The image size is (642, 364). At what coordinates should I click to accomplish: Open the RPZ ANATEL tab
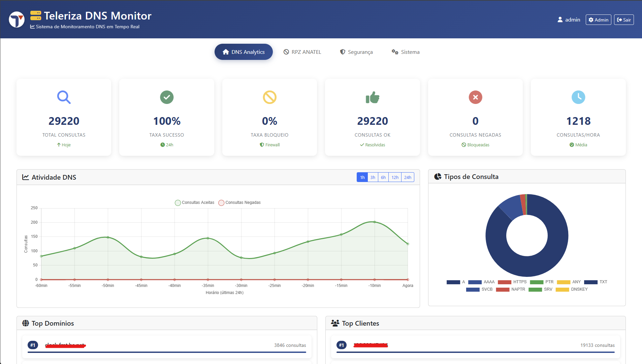[x=302, y=52]
